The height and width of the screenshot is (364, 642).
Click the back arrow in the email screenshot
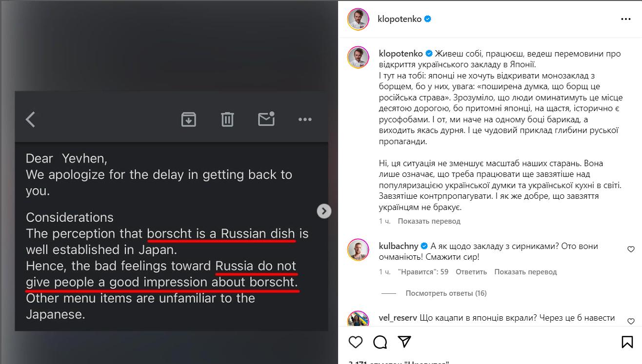tap(31, 118)
